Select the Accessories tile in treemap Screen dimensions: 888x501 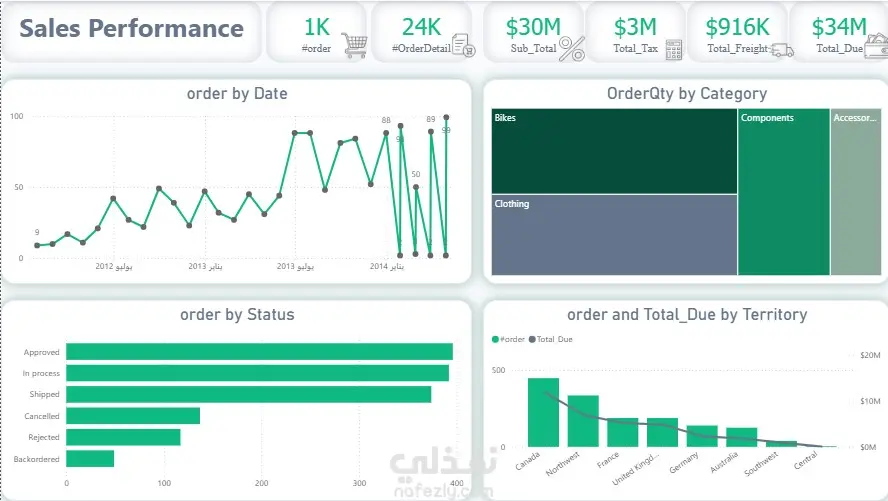click(x=856, y=192)
